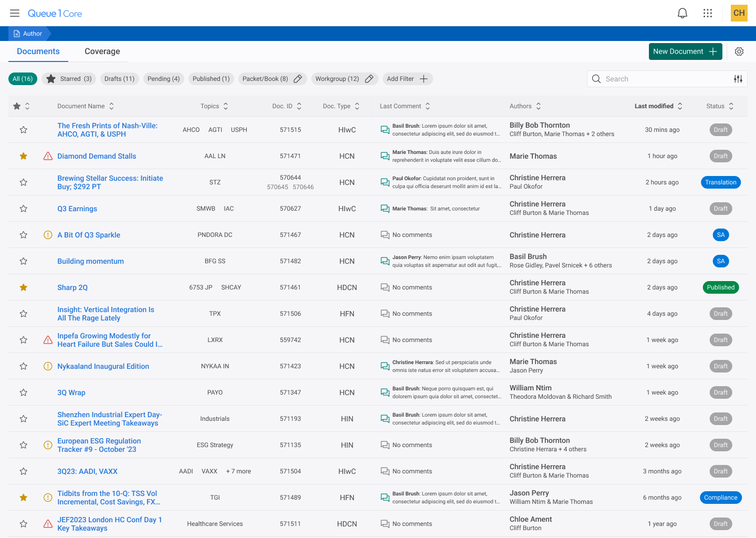Screen dimensions: 756x538
Task: Open comment icon for 3Q Wrap row
Action: tap(385, 392)
